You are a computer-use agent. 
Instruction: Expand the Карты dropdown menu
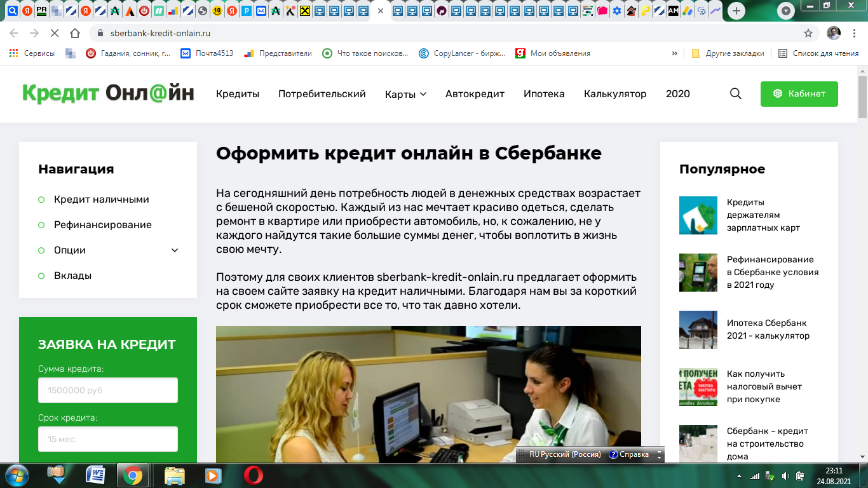[x=405, y=94]
